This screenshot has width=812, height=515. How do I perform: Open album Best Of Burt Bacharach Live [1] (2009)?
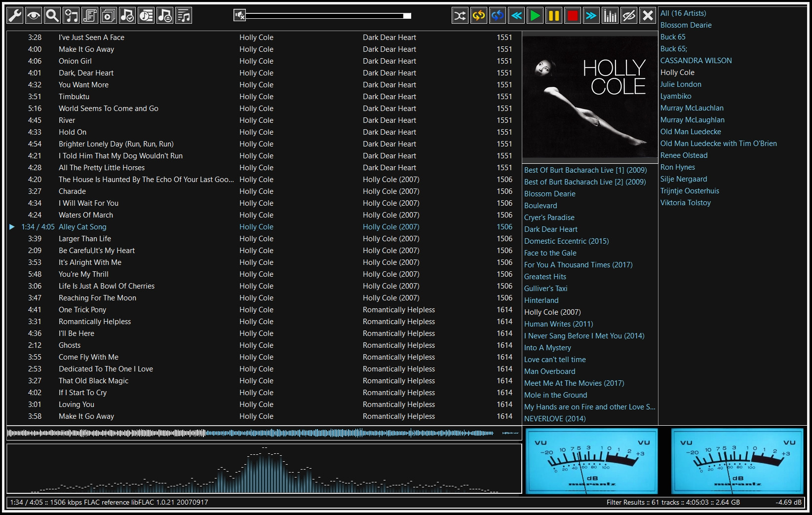pos(585,170)
